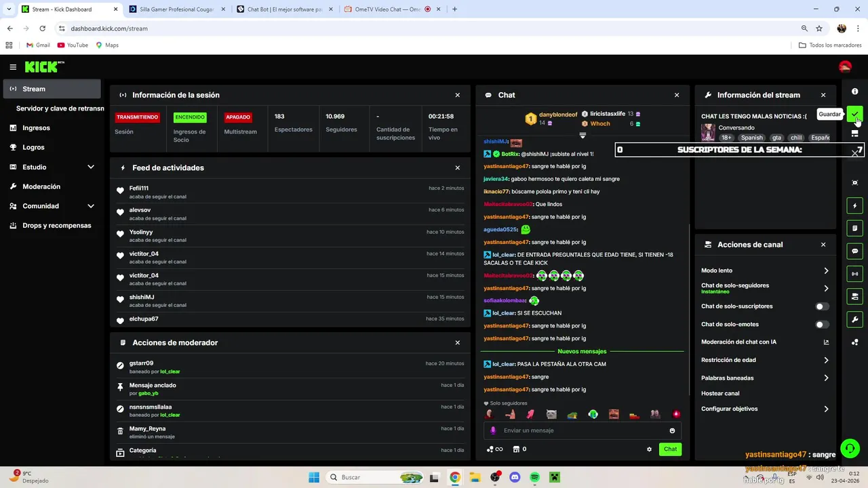Bookmark this page with the star icon
Screen dimensions: 868x488
click(819, 28)
